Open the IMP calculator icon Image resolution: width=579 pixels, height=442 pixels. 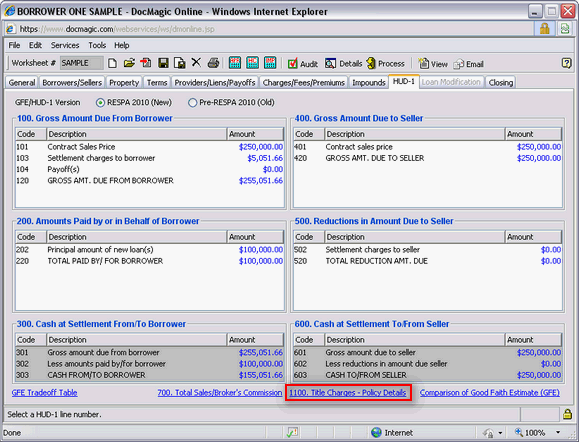click(x=270, y=63)
